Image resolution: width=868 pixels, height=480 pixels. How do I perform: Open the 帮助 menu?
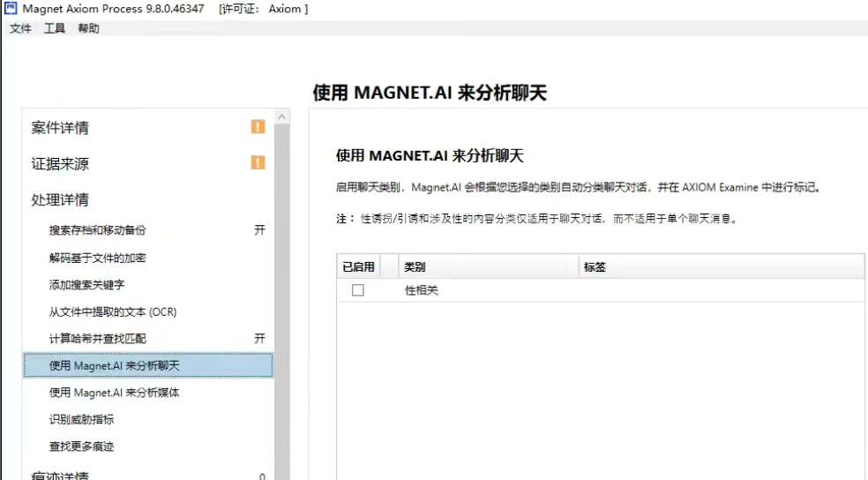88,28
